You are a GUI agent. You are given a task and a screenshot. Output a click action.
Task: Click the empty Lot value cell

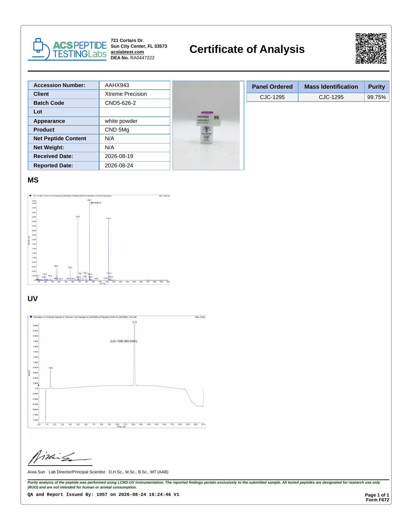134,112
